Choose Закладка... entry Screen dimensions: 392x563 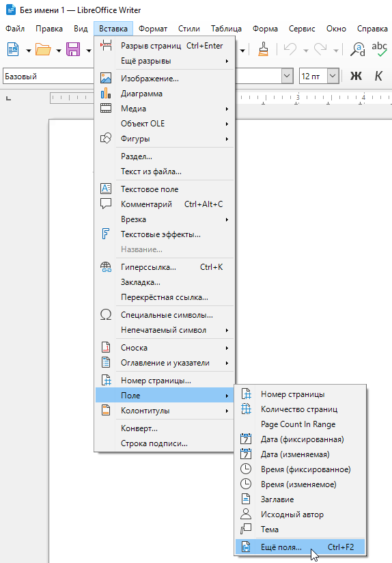click(x=165, y=282)
